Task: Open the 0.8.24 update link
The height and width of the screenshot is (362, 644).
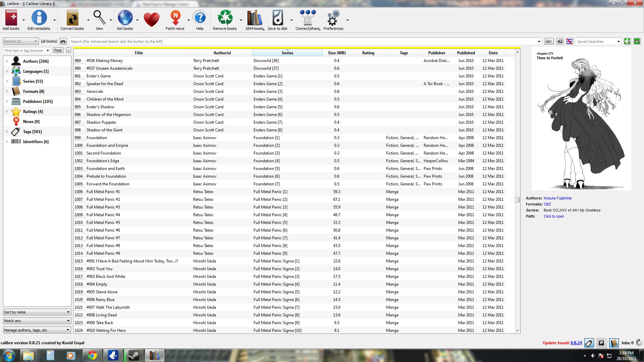Action: click(576, 343)
